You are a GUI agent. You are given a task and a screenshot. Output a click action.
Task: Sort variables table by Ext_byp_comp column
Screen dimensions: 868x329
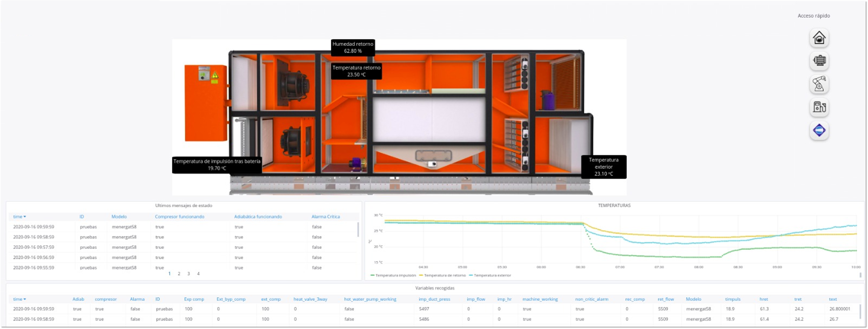231,299
